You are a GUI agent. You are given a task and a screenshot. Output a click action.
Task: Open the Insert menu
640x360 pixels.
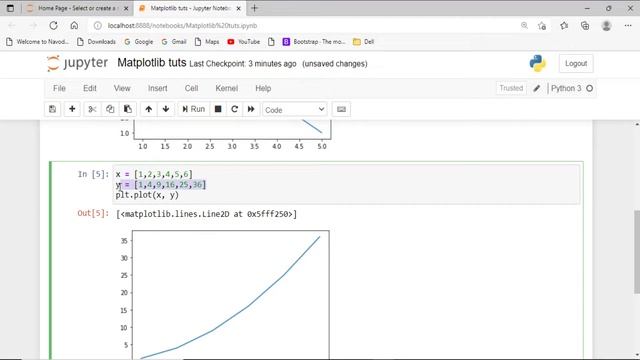coord(158,89)
